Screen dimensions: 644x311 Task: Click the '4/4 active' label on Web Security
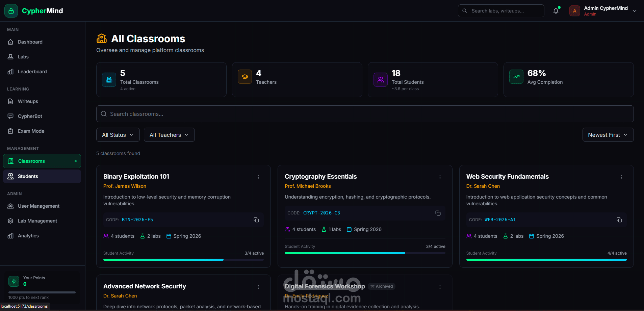coord(617,253)
